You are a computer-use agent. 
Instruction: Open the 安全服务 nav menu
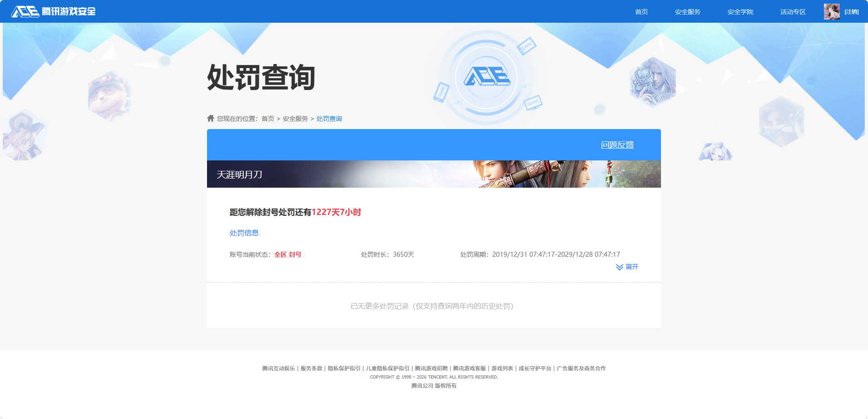(x=687, y=12)
